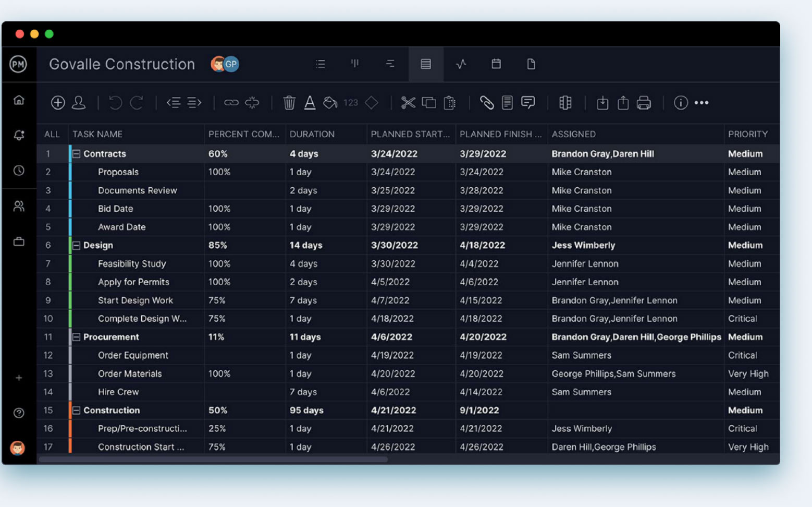812x507 pixels.
Task: Collapse the Contracts task group
Action: point(76,153)
